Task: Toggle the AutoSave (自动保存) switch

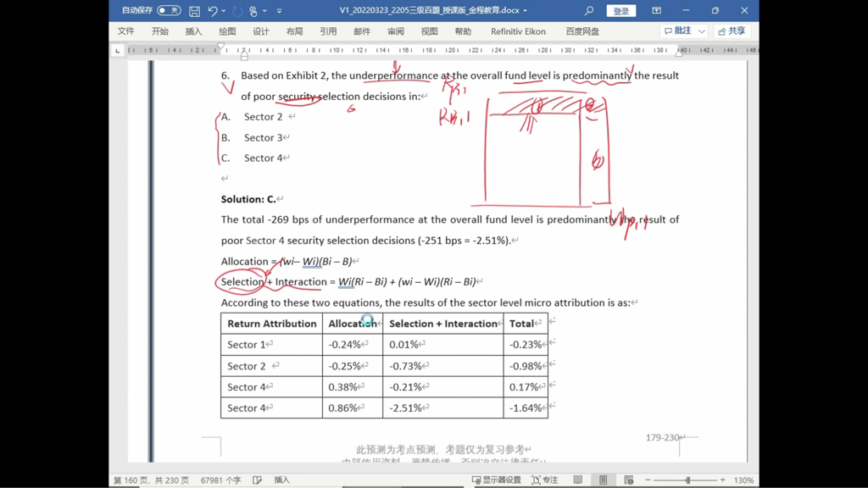Action: tap(169, 10)
